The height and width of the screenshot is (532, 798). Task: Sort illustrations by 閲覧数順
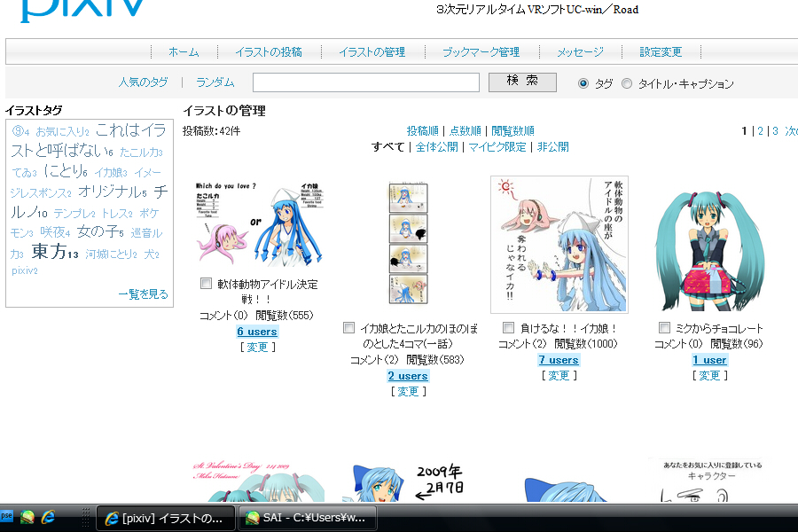tap(512, 131)
